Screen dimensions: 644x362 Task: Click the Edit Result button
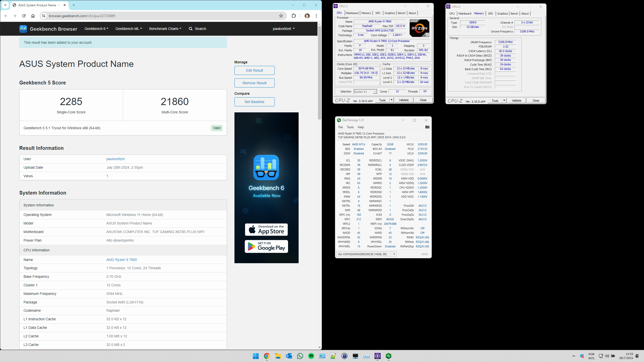[254, 70]
